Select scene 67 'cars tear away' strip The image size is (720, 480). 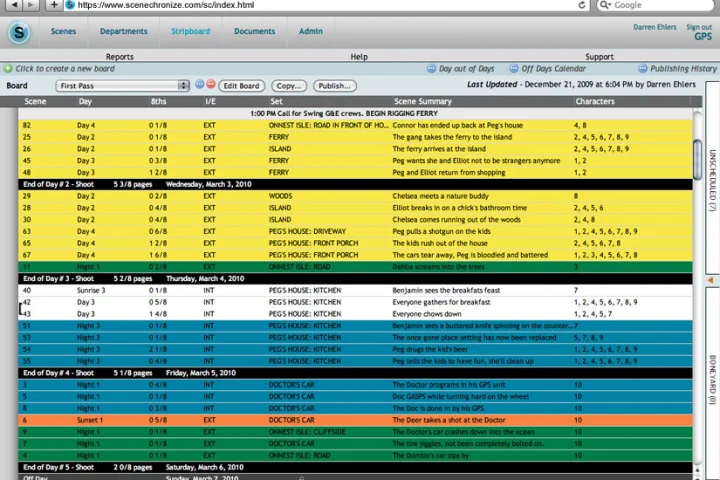pos(355,255)
